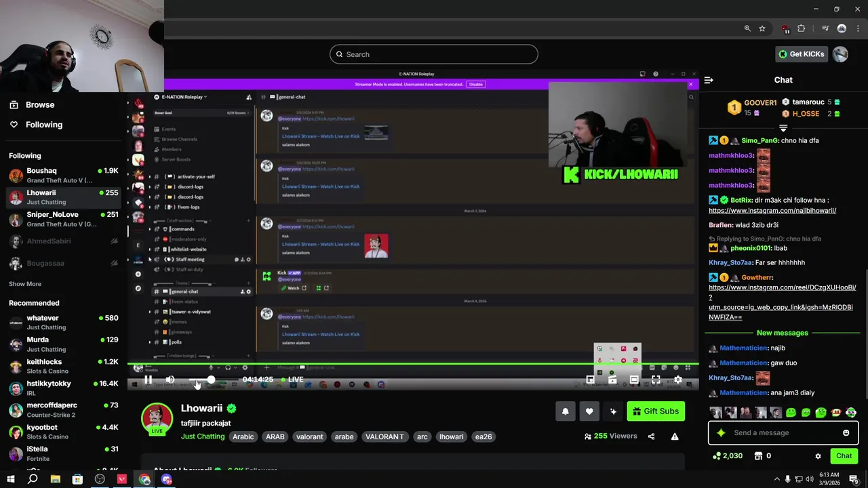Screen dimensions: 868x488
Task: Toggle stream notifications with the bell icon
Action: click(565, 411)
